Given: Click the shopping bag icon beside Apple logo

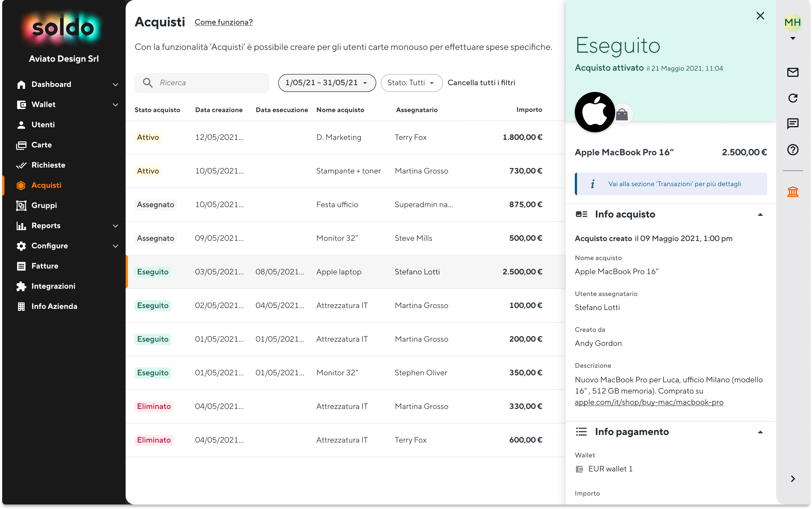Looking at the screenshot, I should point(622,115).
